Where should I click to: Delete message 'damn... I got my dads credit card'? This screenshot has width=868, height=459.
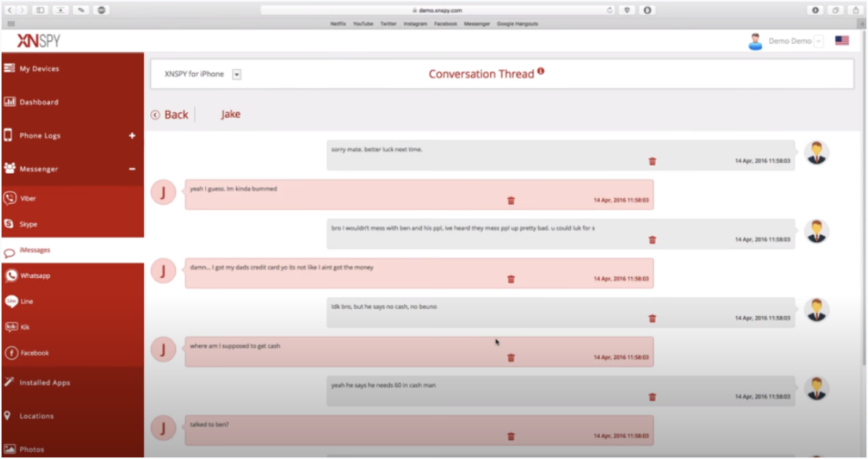(x=511, y=279)
